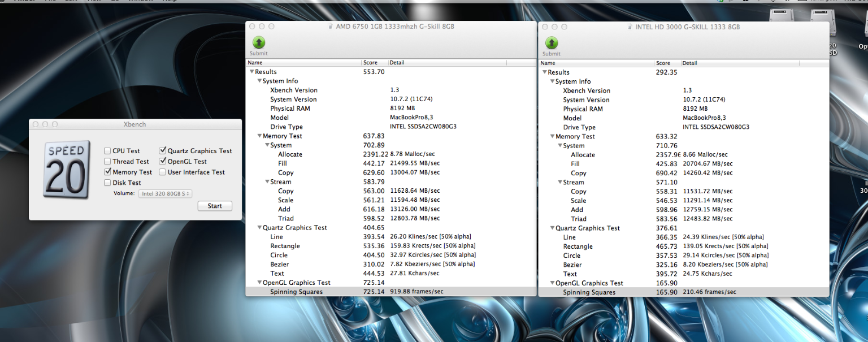Open the Volume dropdown showing Intel 320 80GB
The width and height of the screenshot is (868, 342).
click(166, 193)
